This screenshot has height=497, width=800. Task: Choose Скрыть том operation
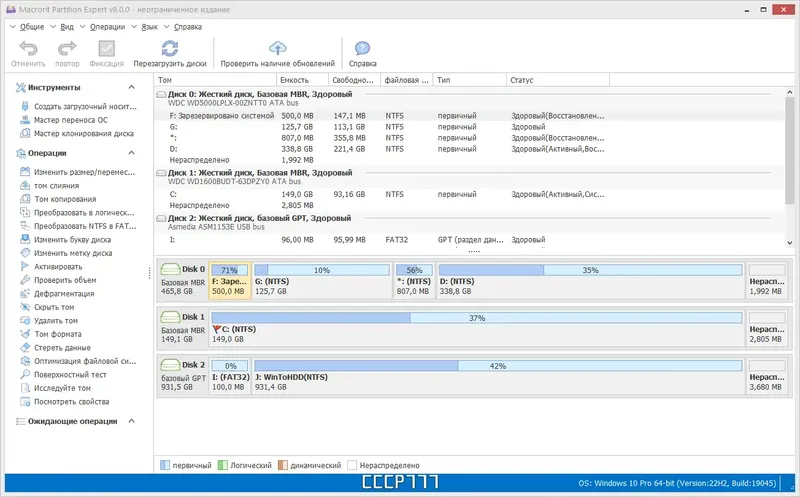point(47,307)
